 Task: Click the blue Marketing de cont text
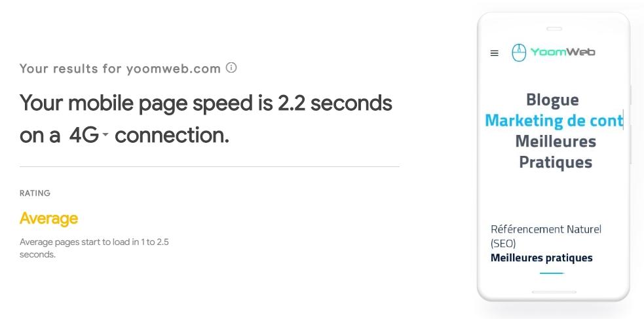pos(553,121)
